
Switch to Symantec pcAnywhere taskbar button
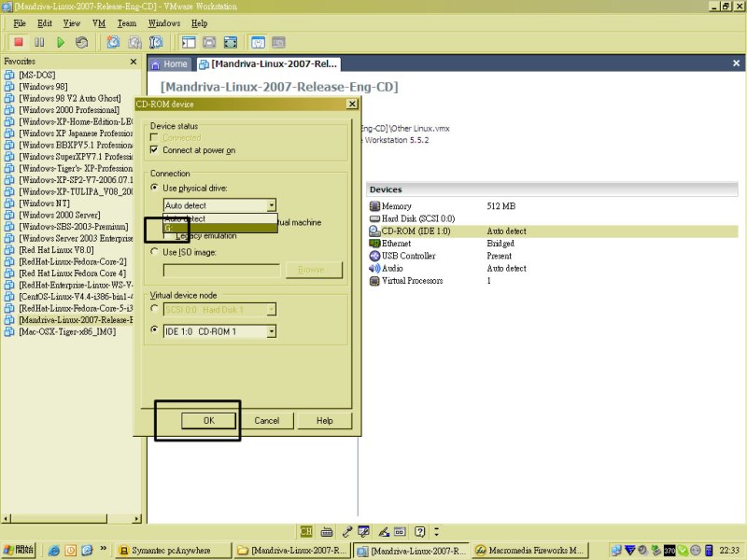pyautogui.click(x=174, y=551)
